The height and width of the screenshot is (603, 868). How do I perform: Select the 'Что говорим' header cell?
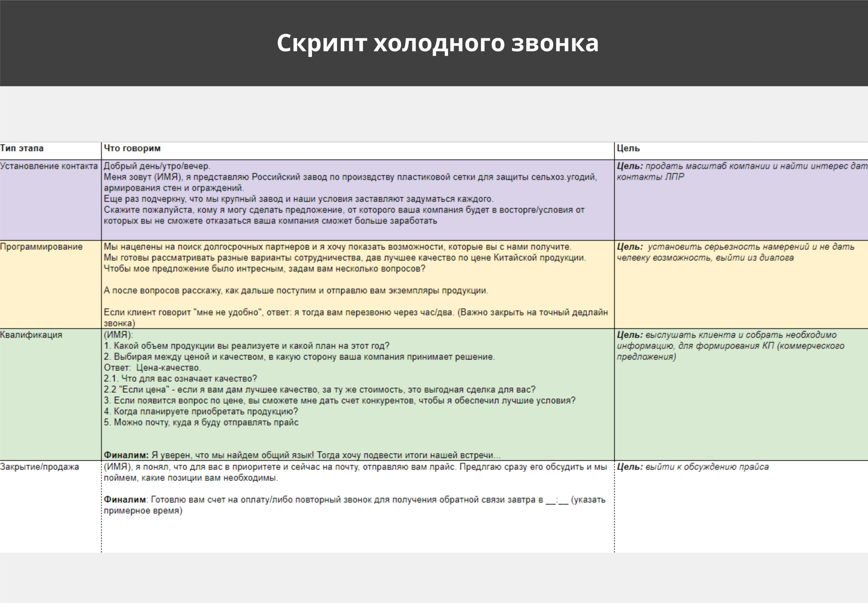pos(358,151)
